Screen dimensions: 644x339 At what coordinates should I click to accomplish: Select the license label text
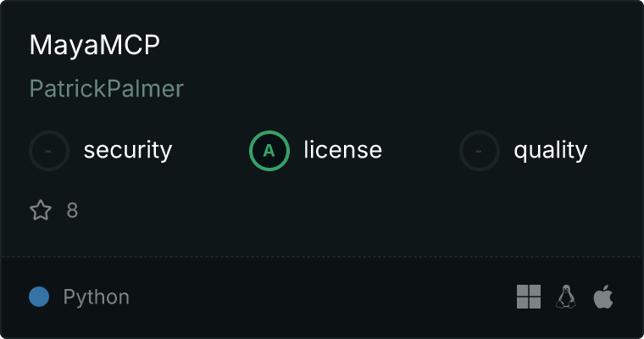coord(343,149)
